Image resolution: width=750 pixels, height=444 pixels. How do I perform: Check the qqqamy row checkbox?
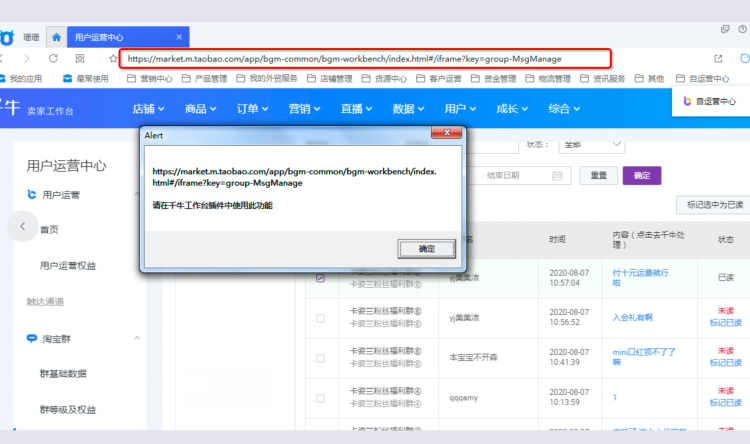[320, 398]
